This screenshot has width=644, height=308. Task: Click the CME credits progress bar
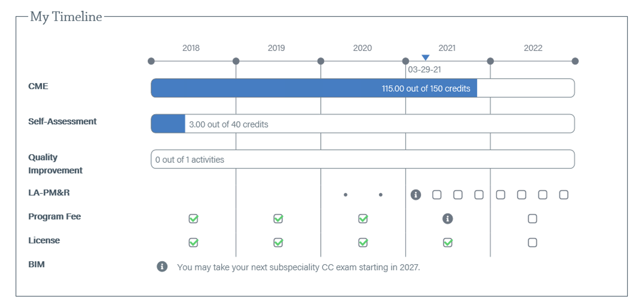coord(363,88)
